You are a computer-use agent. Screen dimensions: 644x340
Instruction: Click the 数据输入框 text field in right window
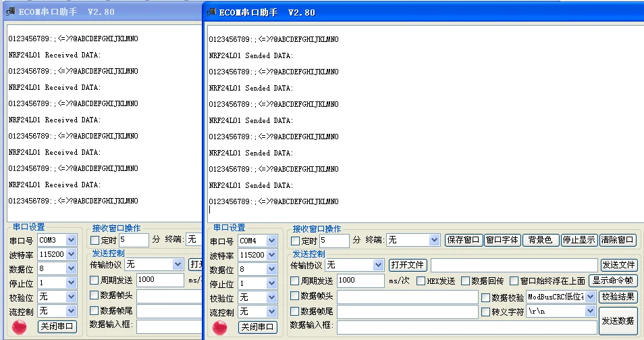point(467,327)
